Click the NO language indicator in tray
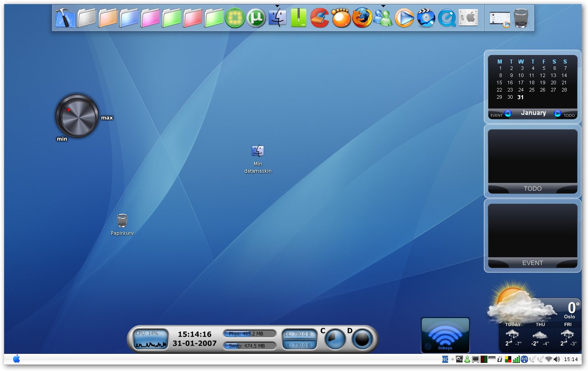This screenshot has width=588, height=371. coord(445,359)
